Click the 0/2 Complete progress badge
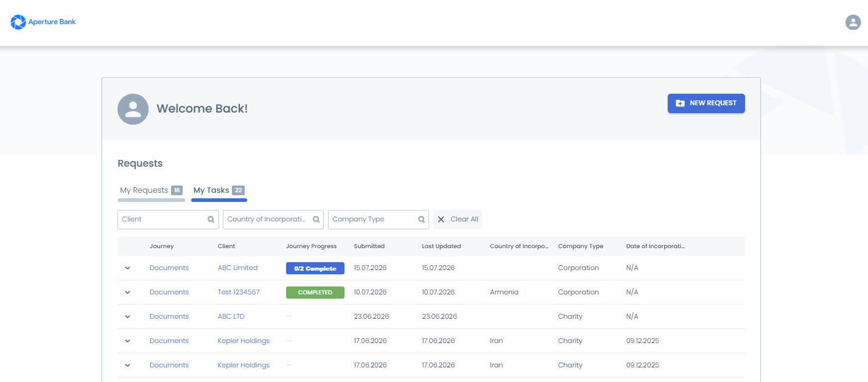The image size is (868, 382). click(x=315, y=268)
